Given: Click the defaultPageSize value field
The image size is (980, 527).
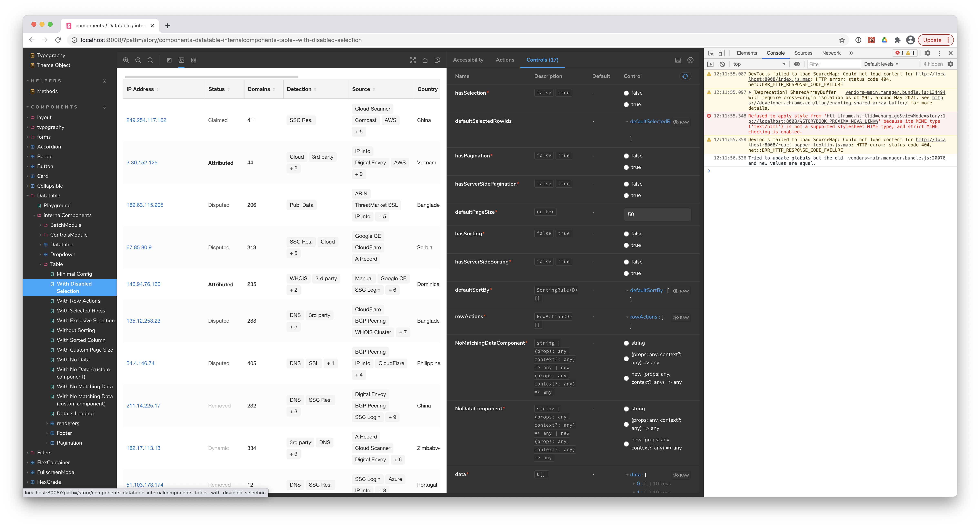Looking at the screenshot, I should 657,214.
